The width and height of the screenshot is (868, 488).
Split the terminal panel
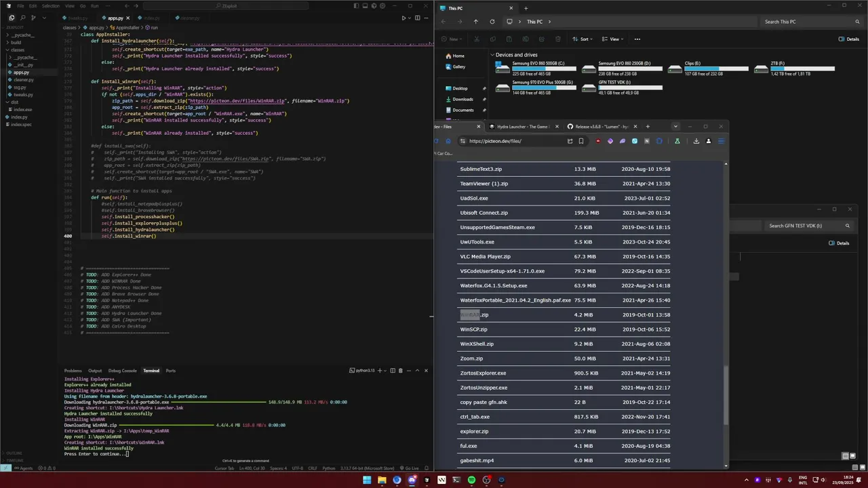393,371
